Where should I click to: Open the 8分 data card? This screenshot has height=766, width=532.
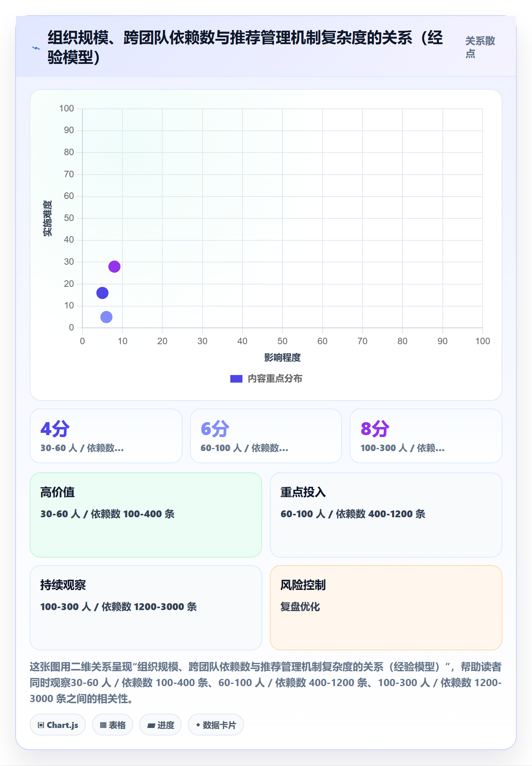(x=426, y=436)
